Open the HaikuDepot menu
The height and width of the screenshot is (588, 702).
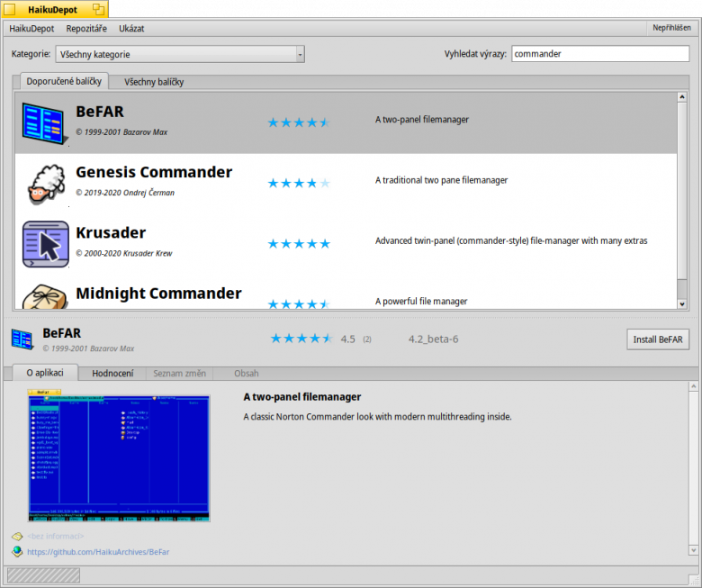tap(31, 28)
